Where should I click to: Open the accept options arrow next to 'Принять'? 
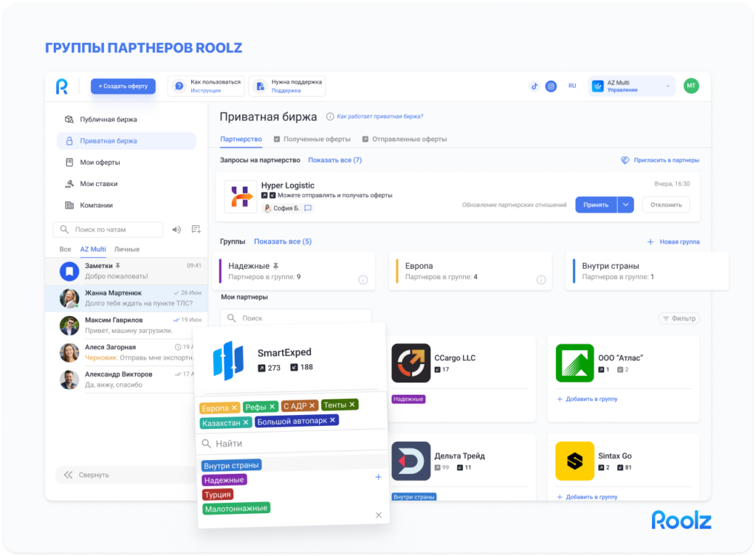[626, 205]
